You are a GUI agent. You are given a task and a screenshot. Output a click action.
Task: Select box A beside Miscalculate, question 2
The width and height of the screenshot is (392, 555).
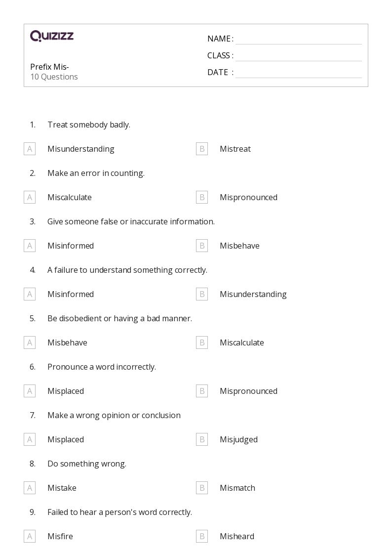pos(30,197)
